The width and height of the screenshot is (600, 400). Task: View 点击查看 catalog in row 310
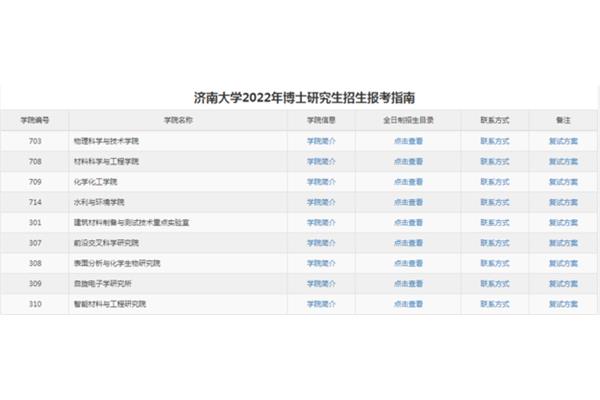tap(408, 304)
